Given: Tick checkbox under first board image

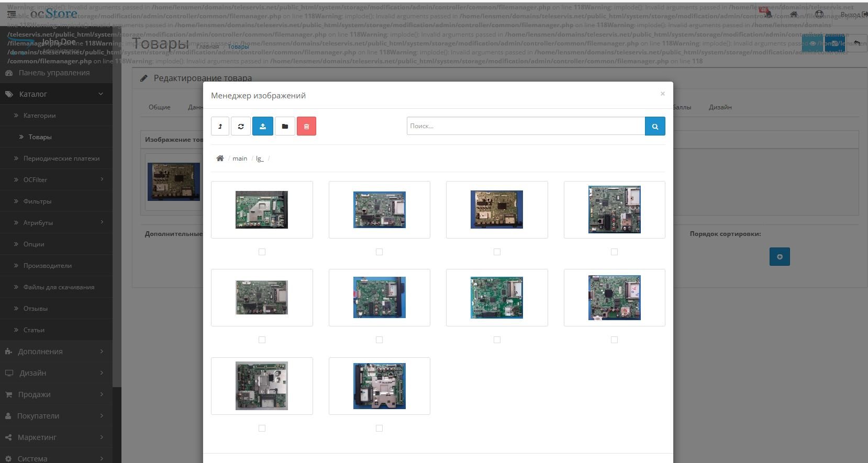Looking at the screenshot, I should tap(262, 252).
